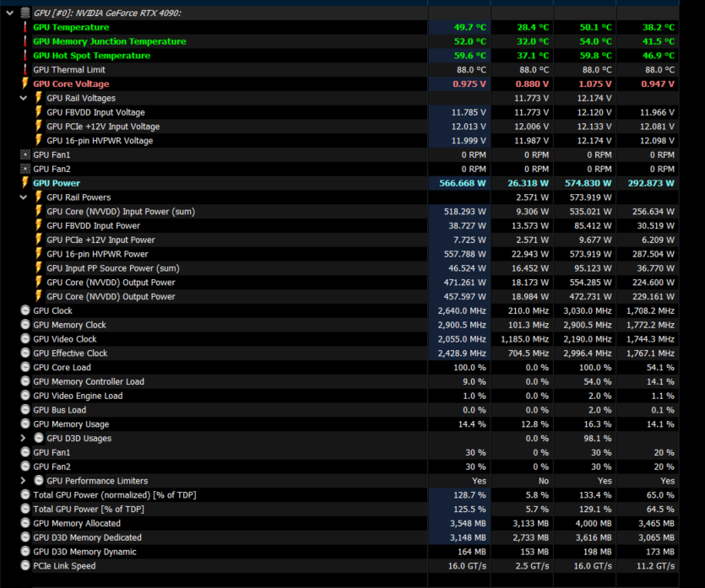Click the 3,548 MB GPU Memory Allocated value
This screenshot has width=705, height=588.
pyautogui.click(x=468, y=523)
